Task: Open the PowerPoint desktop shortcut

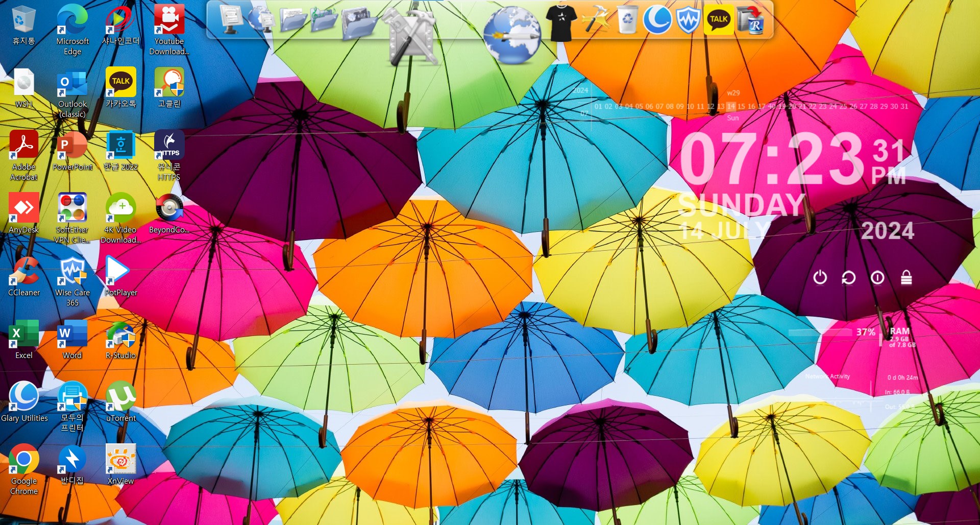Action: click(72, 151)
